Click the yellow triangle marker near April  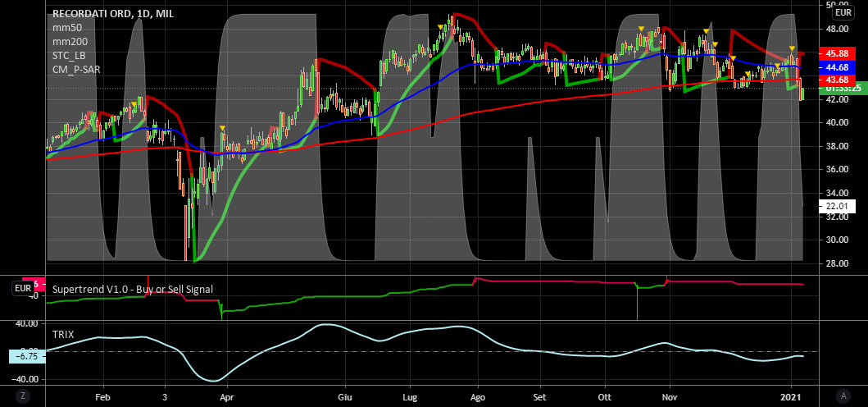[x=222, y=128]
